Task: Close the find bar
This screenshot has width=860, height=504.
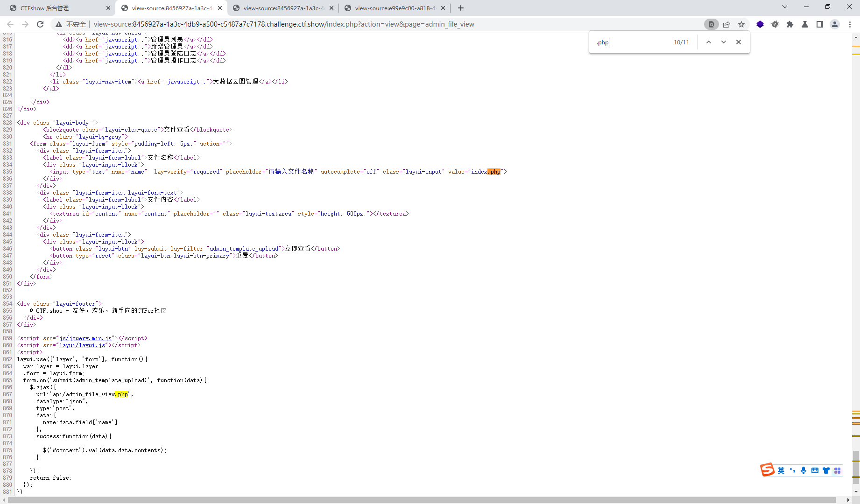Action: 739,42
